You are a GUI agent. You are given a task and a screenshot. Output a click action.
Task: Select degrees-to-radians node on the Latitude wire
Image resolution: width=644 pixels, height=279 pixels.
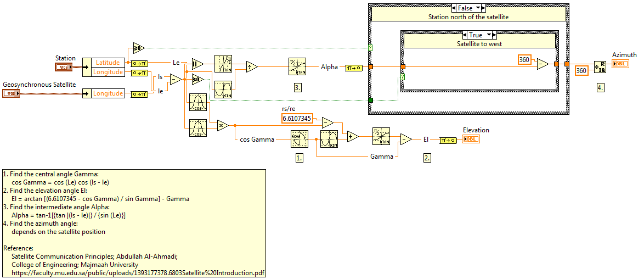tap(139, 63)
